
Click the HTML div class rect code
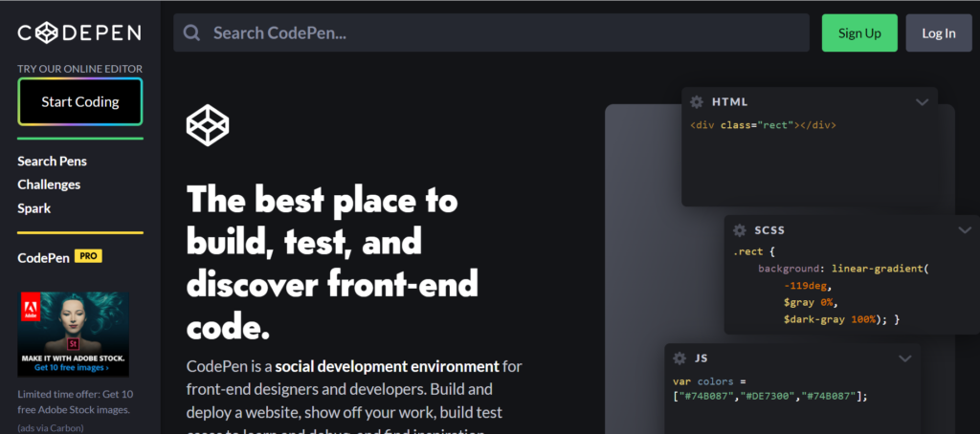tap(763, 125)
